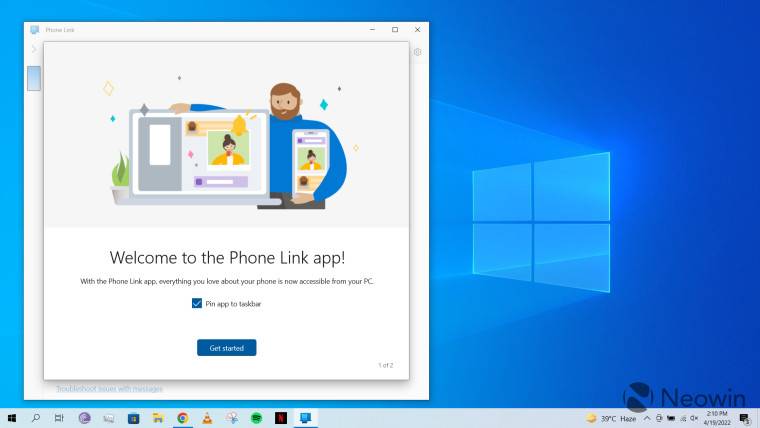Click the Get started button

point(226,347)
